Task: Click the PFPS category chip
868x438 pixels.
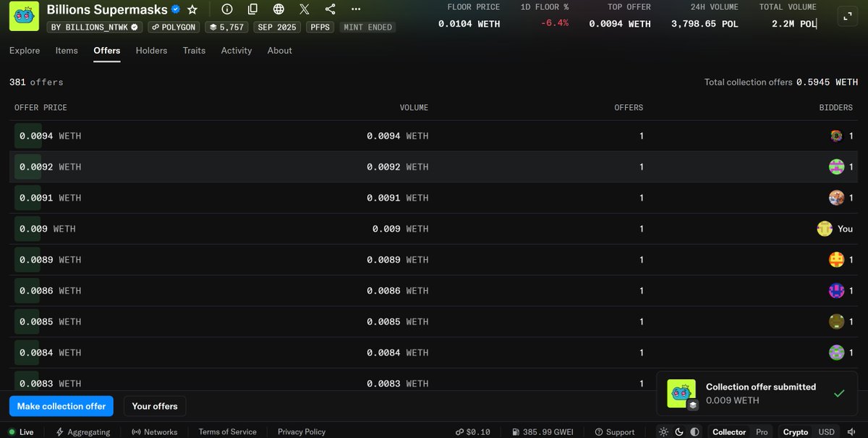Action: (320, 27)
